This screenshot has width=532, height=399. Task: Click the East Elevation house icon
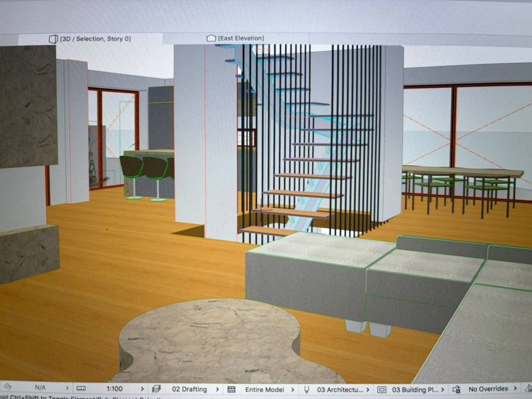coord(211,38)
